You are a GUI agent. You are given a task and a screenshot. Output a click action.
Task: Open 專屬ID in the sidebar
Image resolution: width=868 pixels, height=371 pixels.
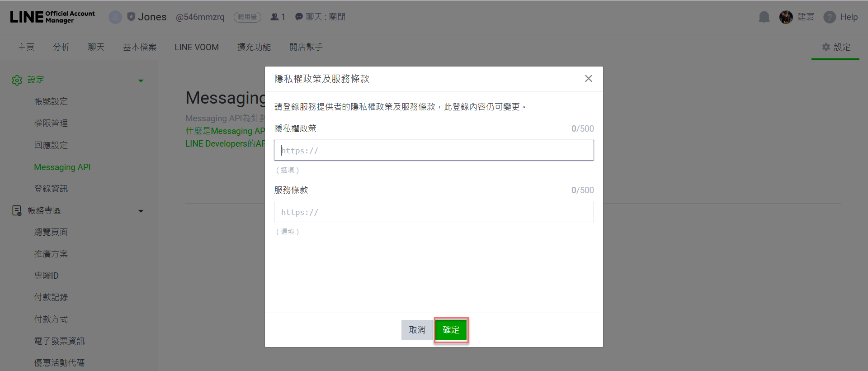[47, 276]
